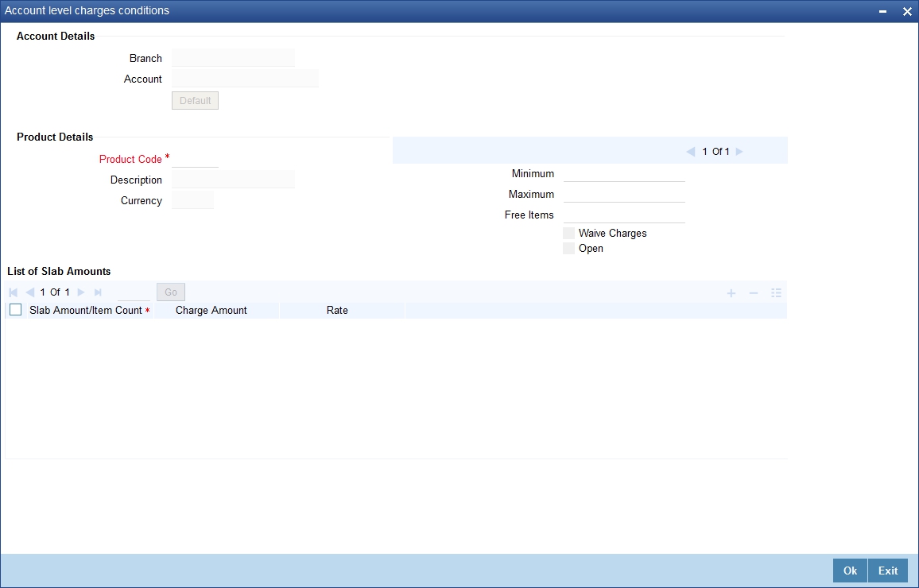Screen dimensions: 919x588
Task: Focus the Currency field
Action: coord(193,199)
